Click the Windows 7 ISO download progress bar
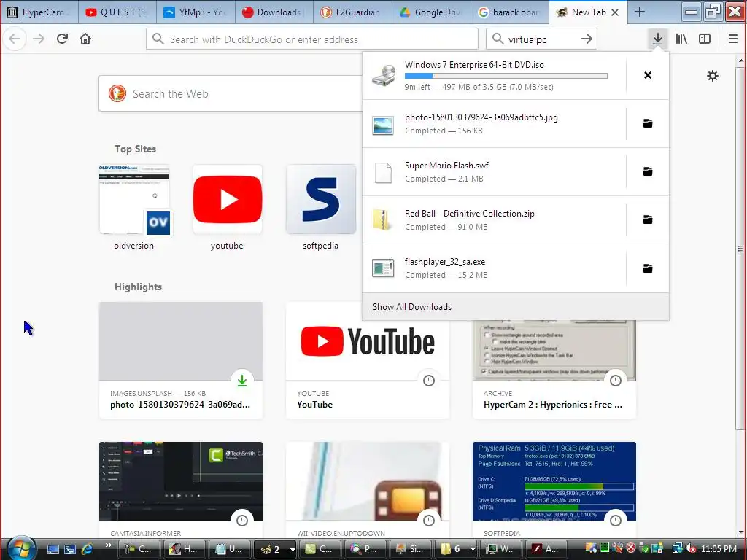This screenshot has height=560, width=747. 506,76
